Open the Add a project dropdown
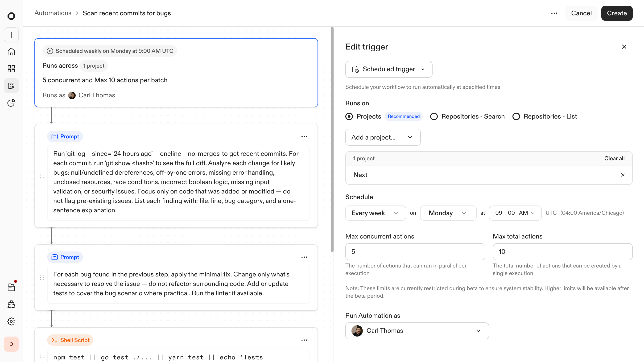 [383, 137]
